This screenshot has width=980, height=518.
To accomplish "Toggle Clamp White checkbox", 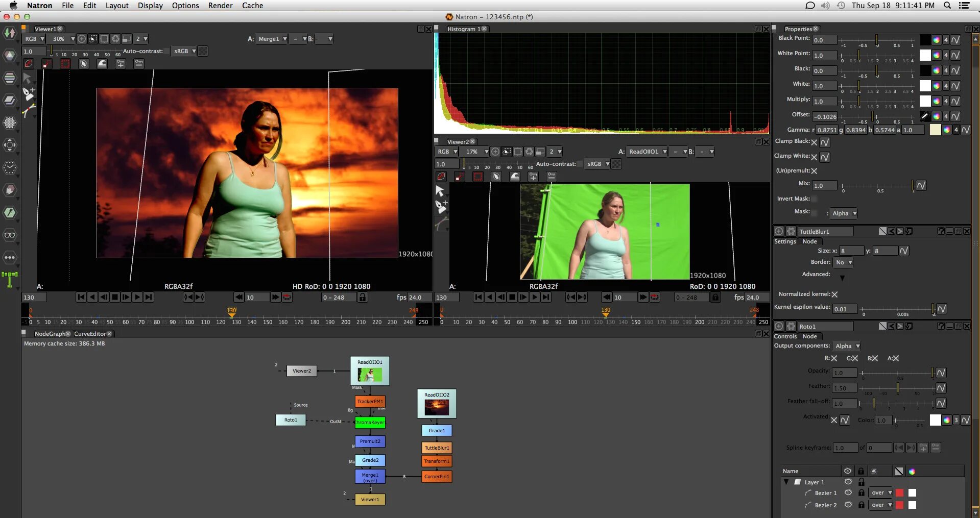I will pyautogui.click(x=814, y=157).
